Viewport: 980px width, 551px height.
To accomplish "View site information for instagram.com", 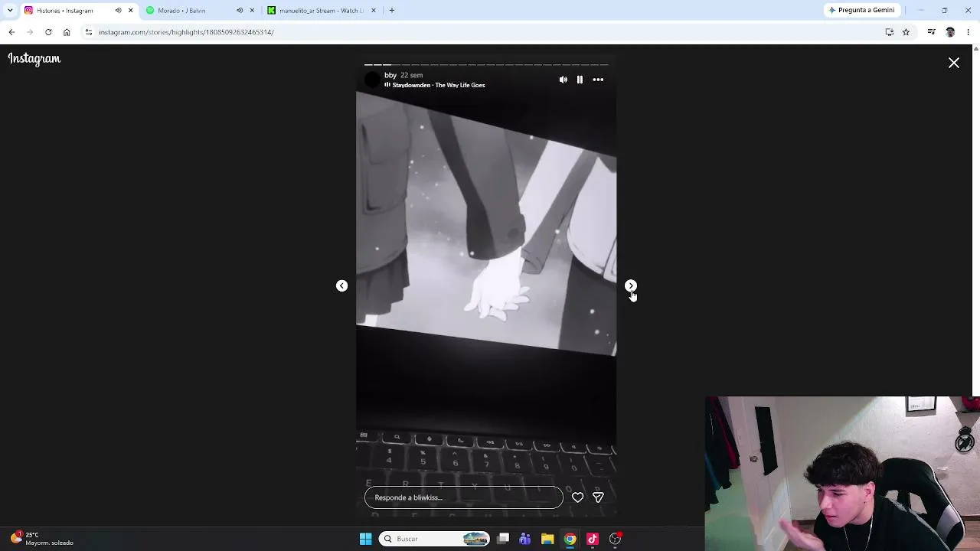I will (89, 32).
